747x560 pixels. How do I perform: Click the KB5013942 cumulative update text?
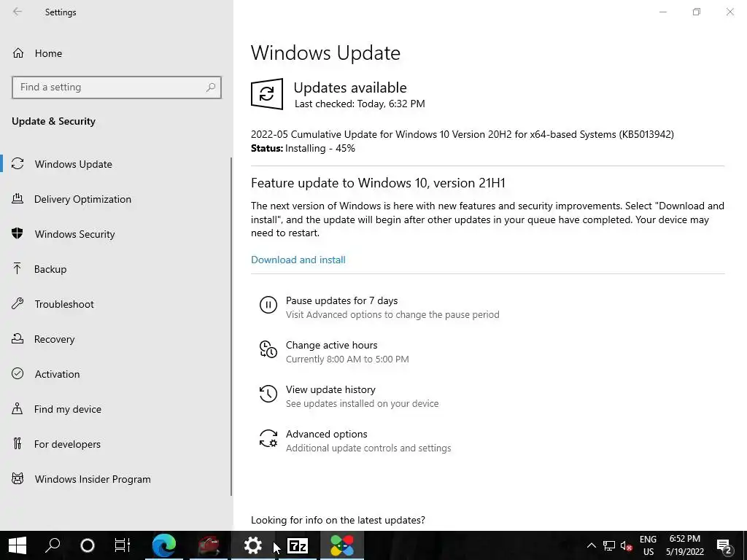click(x=462, y=134)
